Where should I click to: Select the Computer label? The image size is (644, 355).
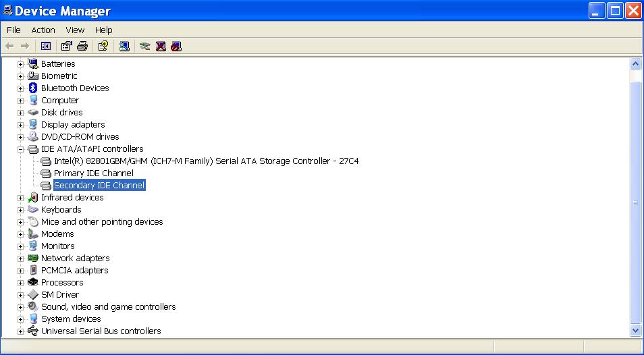point(60,100)
